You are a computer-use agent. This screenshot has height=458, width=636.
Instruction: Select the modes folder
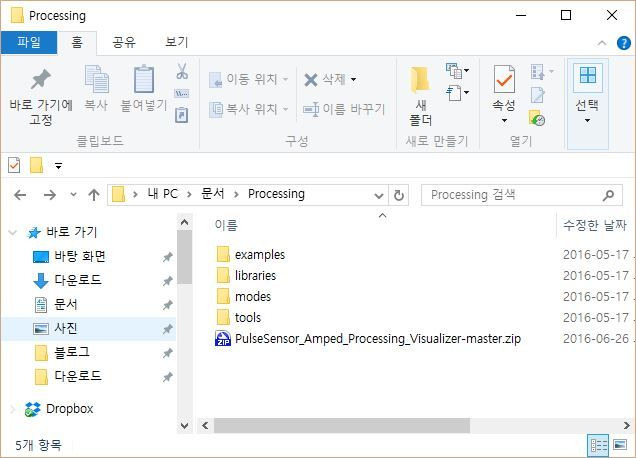[243, 297]
